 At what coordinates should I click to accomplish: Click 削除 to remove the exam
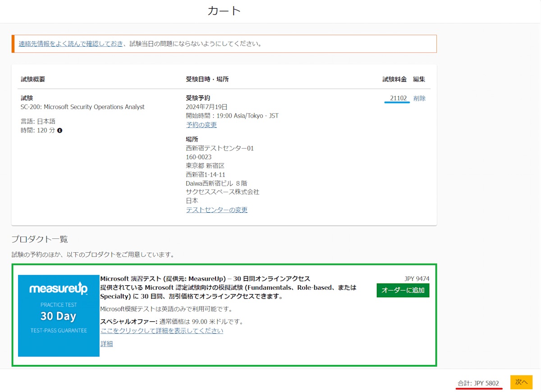(419, 98)
